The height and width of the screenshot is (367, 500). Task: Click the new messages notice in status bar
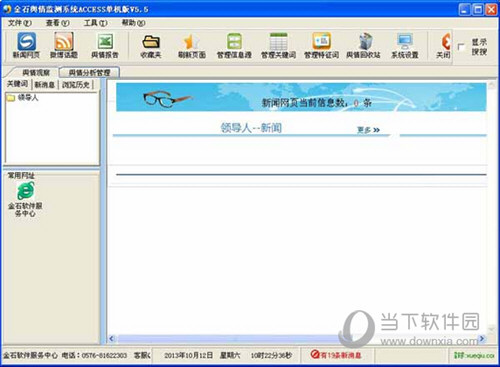336,355
